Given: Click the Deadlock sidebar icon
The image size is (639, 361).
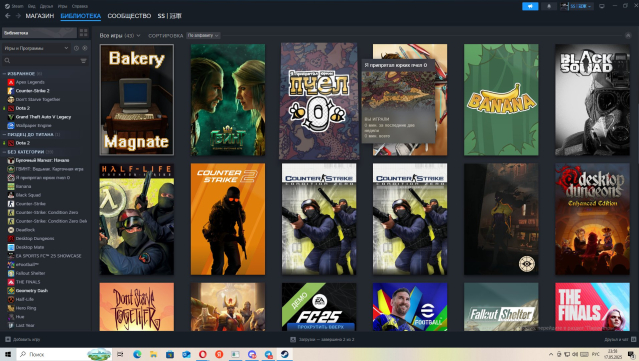Looking at the screenshot, I should point(11,230).
